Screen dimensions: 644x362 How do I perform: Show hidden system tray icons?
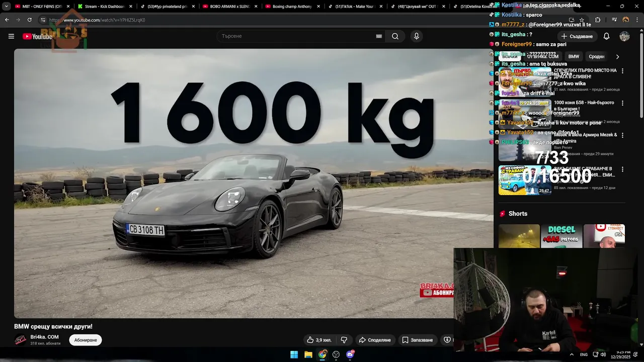pyautogui.click(x=572, y=354)
